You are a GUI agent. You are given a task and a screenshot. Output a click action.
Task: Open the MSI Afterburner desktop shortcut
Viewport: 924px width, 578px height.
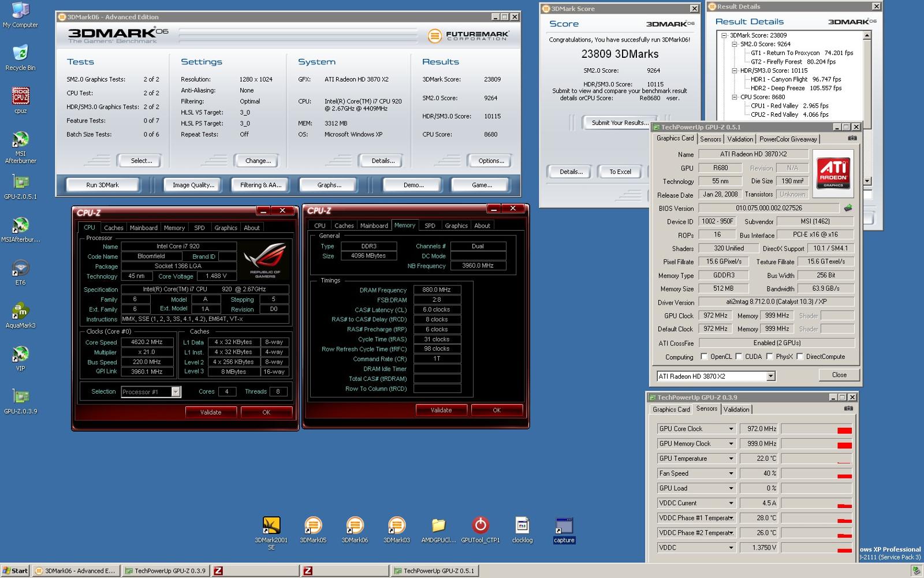[20, 147]
